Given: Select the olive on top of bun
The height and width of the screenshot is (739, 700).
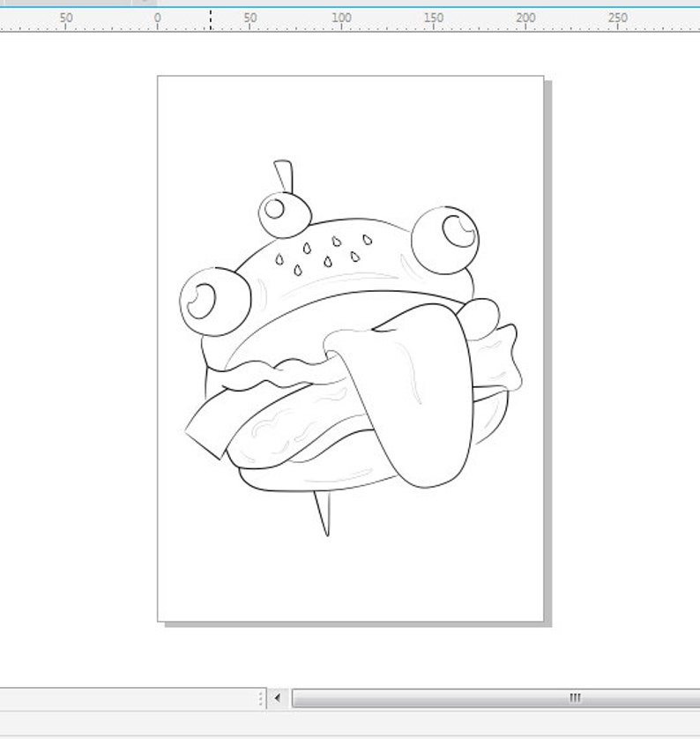Looking at the screenshot, I should pyautogui.click(x=285, y=215).
